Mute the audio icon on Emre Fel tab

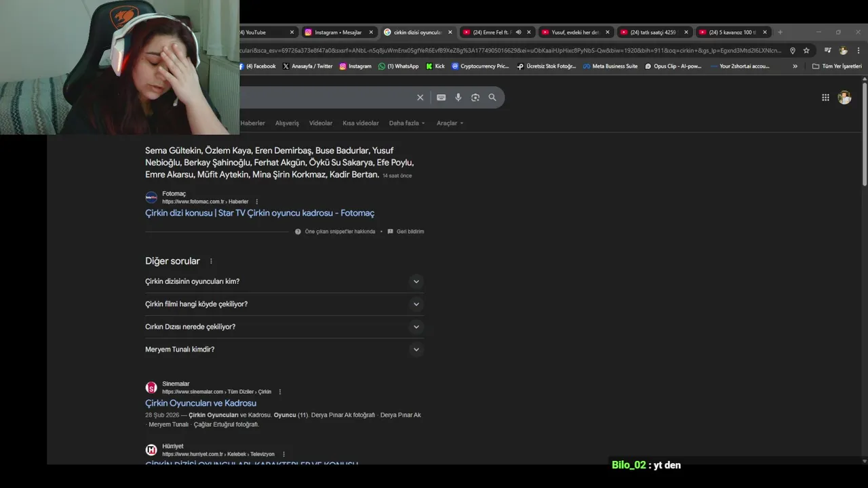518,32
